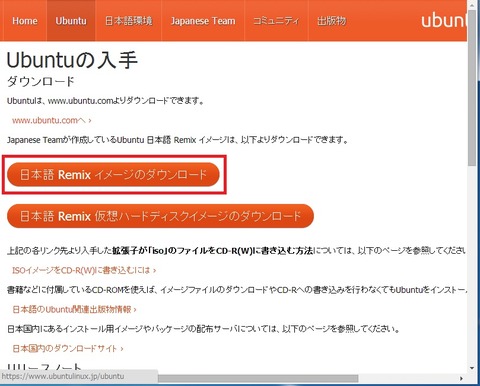Click the status bar URL text

tap(63, 376)
